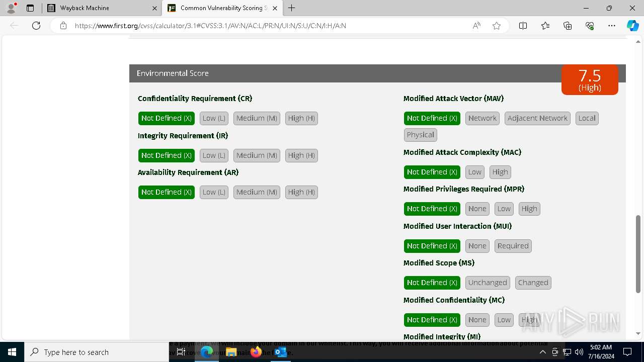This screenshot has width=644, height=362.
Task: Open Browser essentials icon
Action: point(590,26)
